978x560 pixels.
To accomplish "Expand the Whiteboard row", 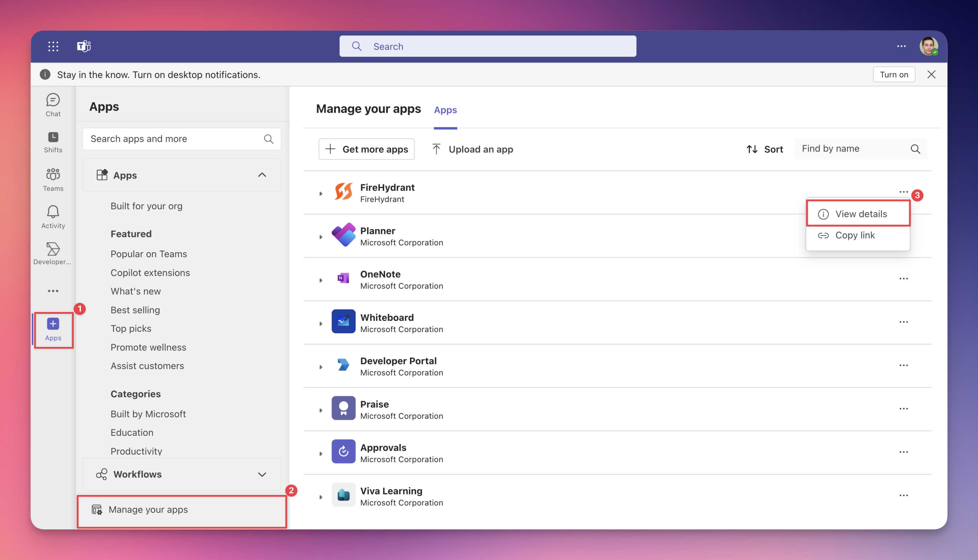I will point(320,324).
